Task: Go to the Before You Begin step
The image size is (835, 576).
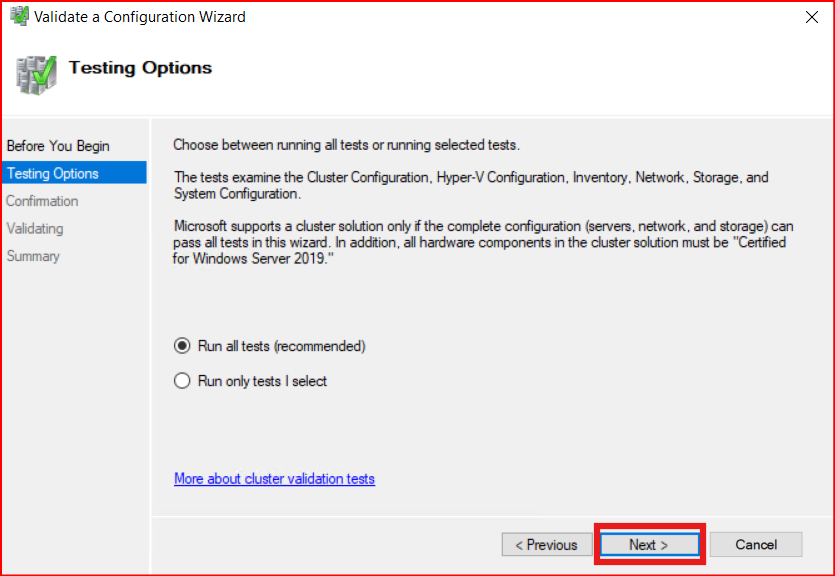Action: [x=58, y=146]
